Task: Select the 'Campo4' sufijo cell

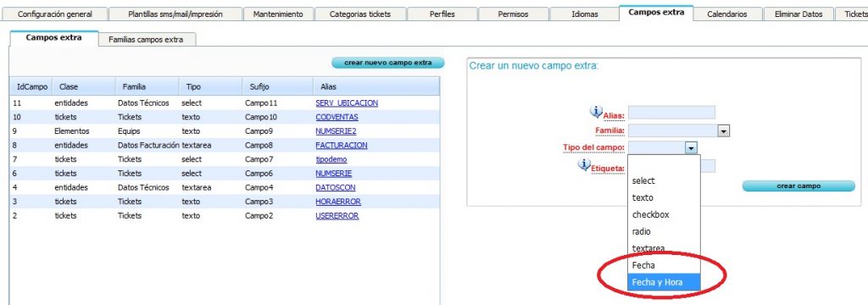Action: tap(259, 187)
